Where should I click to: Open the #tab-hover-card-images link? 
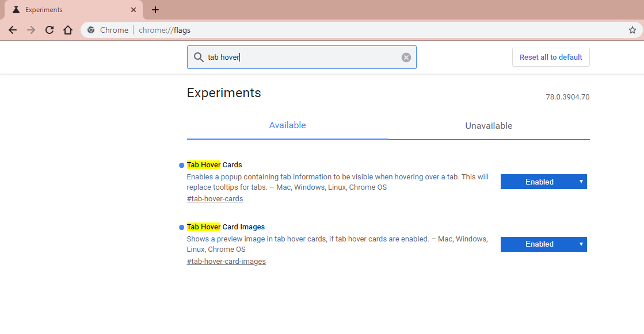(x=226, y=262)
